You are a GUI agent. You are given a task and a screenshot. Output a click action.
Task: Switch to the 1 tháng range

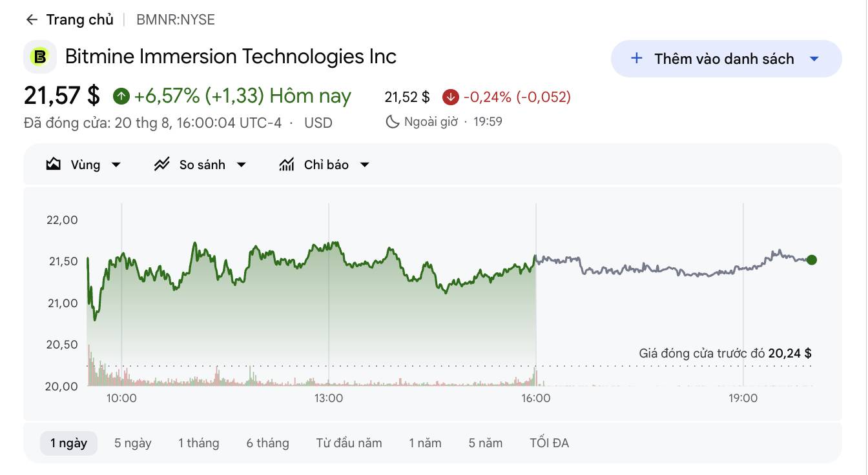pos(199,443)
